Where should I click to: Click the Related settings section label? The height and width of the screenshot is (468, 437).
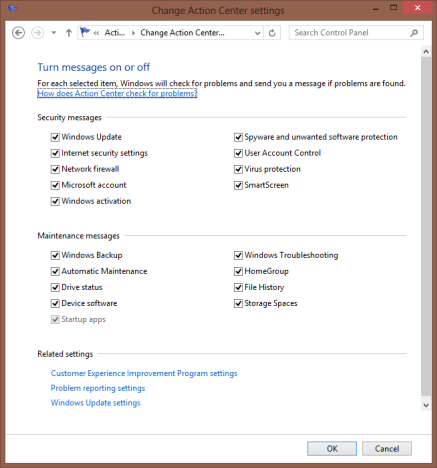click(65, 354)
